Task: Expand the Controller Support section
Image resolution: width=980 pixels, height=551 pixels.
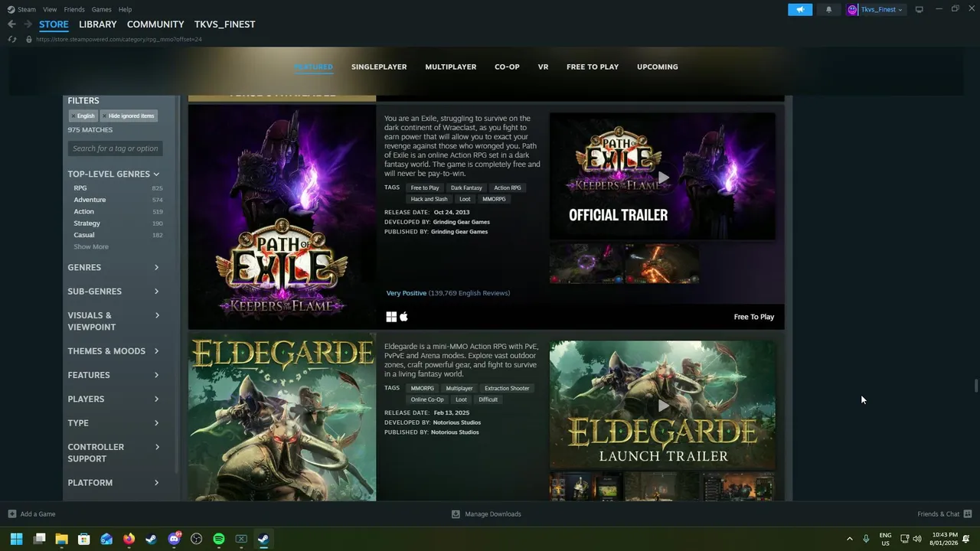Action: pyautogui.click(x=113, y=452)
